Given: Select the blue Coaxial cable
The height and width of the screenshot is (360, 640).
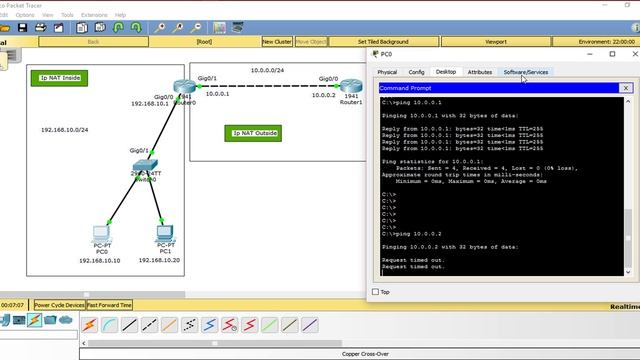Looking at the screenshot, I should (x=209, y=325).
